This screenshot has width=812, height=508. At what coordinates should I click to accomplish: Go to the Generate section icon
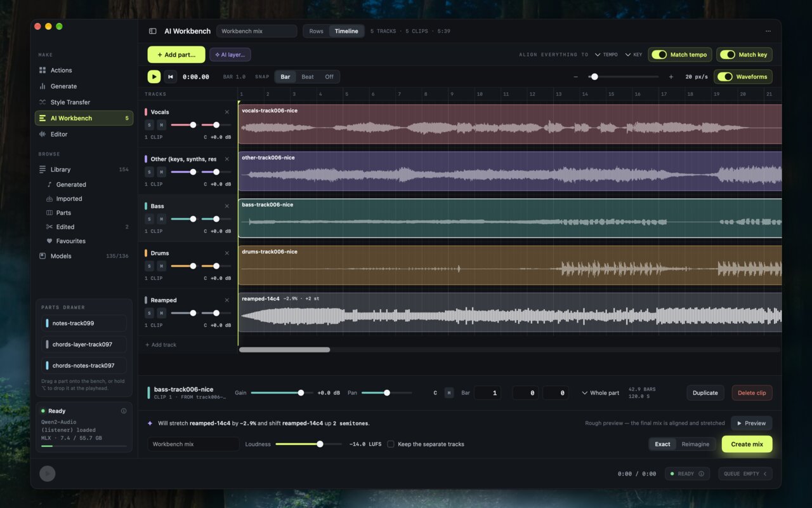pyautogui.click(x=43, y=86)
